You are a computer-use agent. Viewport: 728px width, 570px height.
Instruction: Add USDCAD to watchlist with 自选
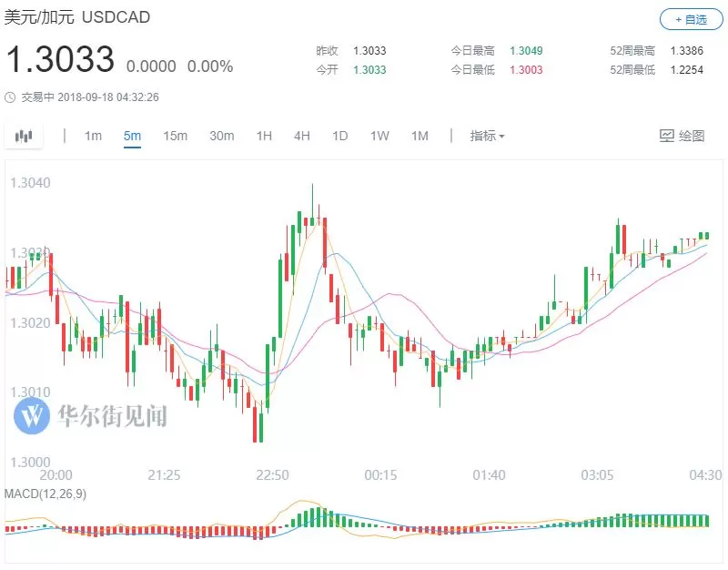tap(691, 19)
